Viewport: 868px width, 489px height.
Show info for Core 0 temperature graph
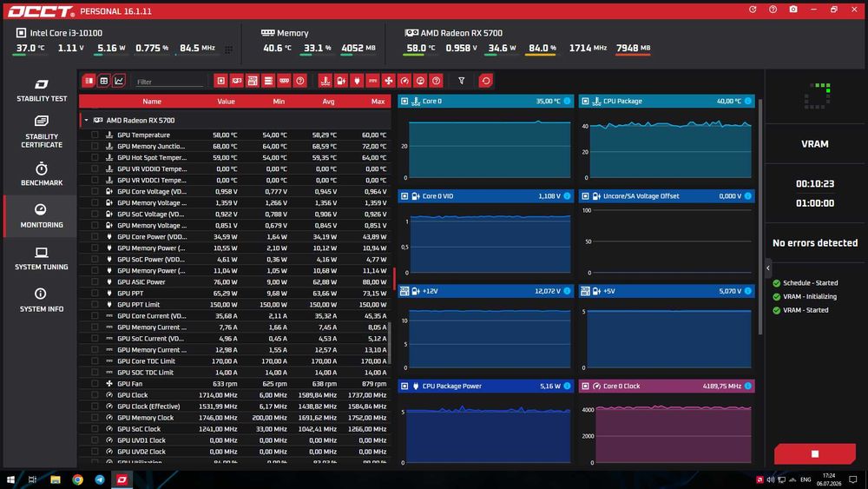[x=567, y=101]
